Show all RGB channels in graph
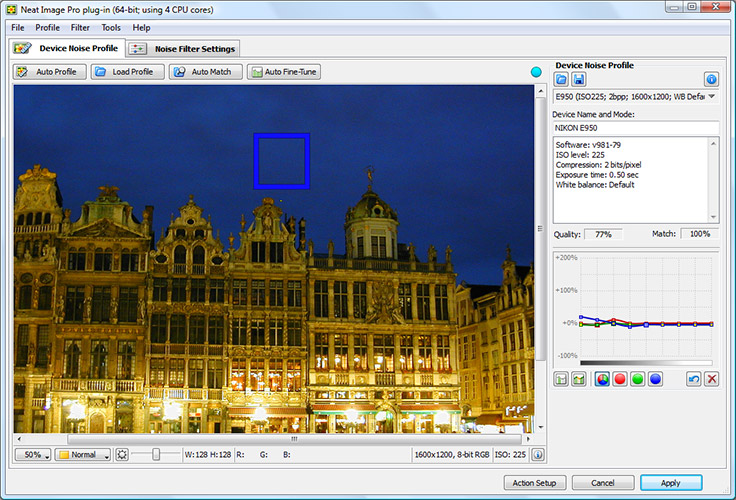736x500 pixels. (x=602, y=379)
